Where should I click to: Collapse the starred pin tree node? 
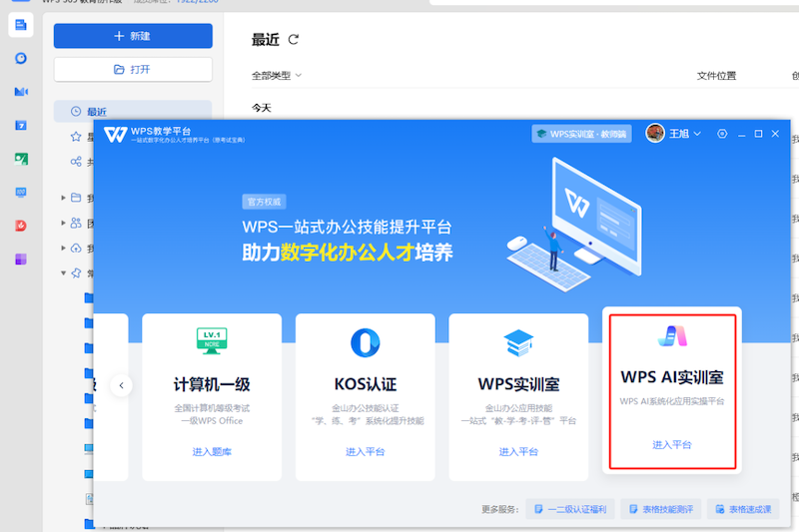[x=63, y=273]
